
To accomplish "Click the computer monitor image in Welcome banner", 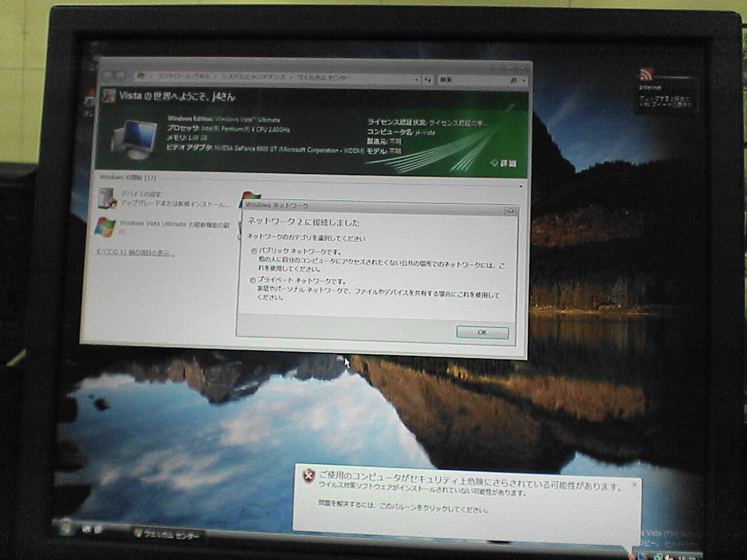I will 134,139.
